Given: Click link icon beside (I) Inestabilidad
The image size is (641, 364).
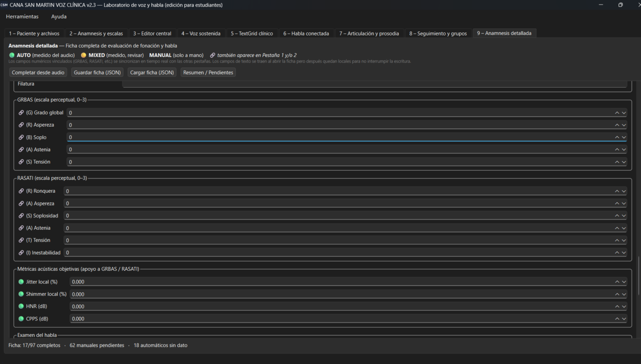Looking at the screenshot, I should [x=21, y=253].
